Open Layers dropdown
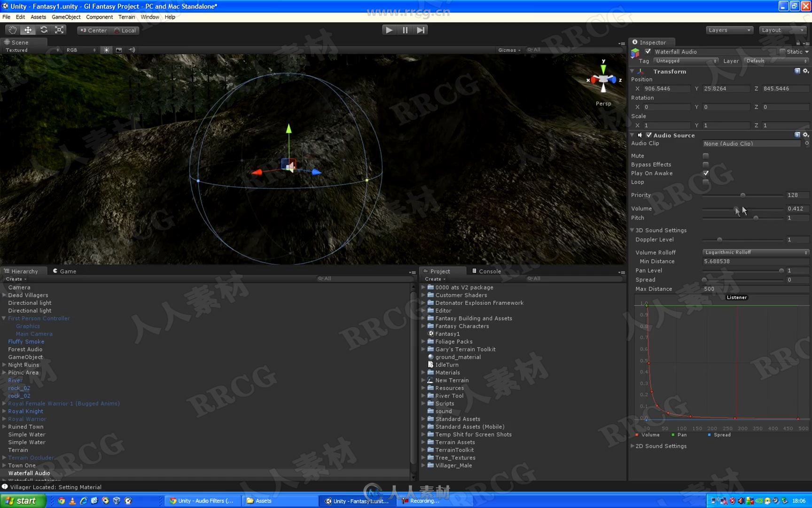The image size is (812, 508). [729, 30]
